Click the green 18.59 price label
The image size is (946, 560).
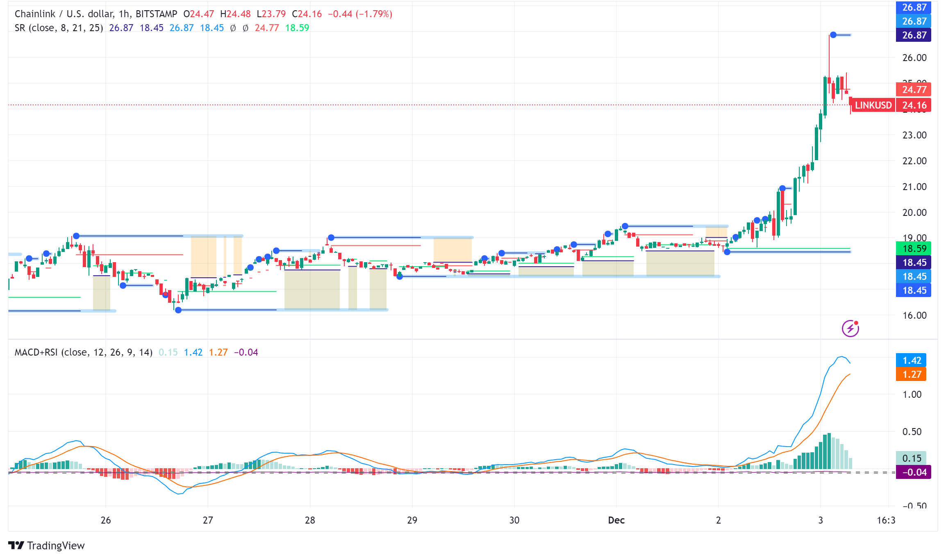pos(914,248)
